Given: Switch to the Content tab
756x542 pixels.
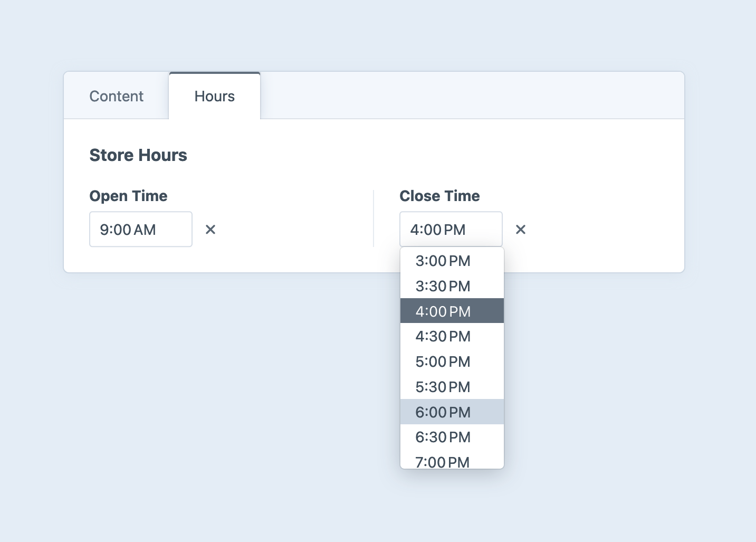Looking at the screenshot, I should point(116,96).
